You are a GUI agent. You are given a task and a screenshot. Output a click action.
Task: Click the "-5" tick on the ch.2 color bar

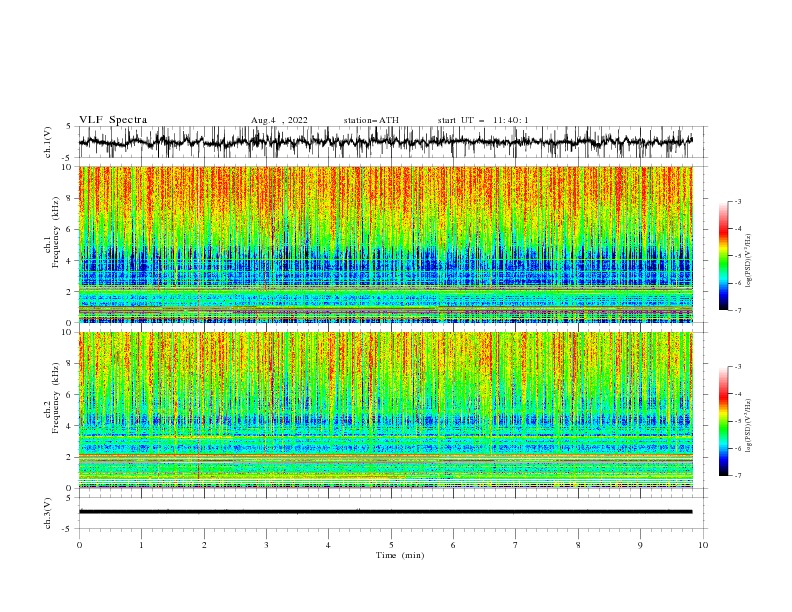point(738,421)
